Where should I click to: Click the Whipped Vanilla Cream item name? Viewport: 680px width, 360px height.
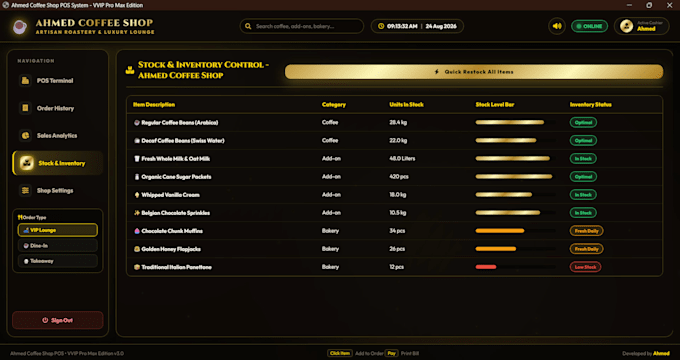coord(170,195)
